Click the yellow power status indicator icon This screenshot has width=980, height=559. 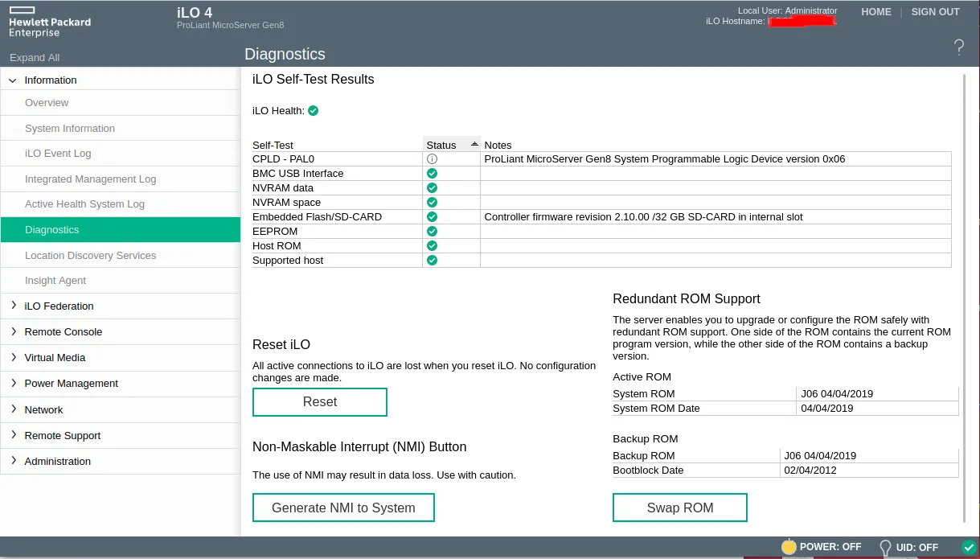(x=789, y=547)
